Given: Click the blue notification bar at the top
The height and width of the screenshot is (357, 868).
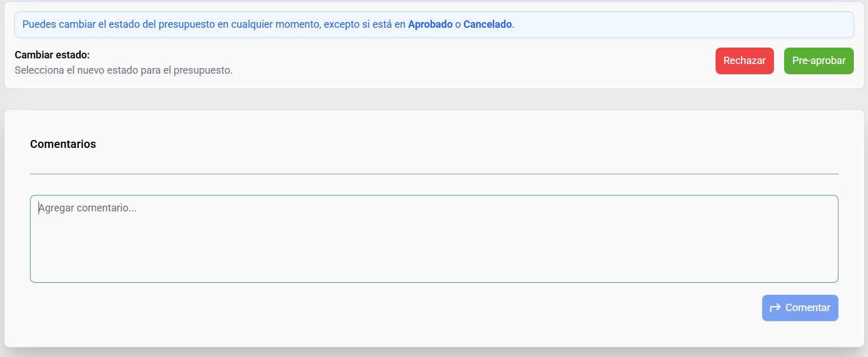Looking at the screenshot, I should pos(434,24).
